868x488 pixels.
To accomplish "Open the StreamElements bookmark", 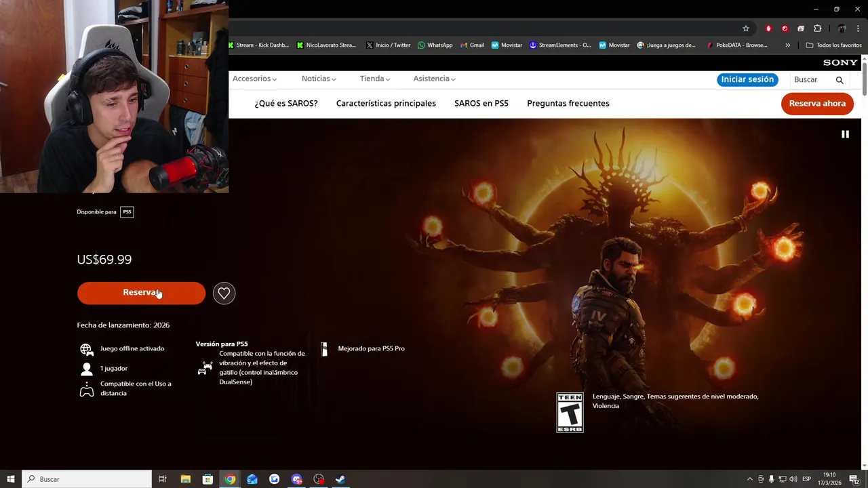I will [559, 45].
